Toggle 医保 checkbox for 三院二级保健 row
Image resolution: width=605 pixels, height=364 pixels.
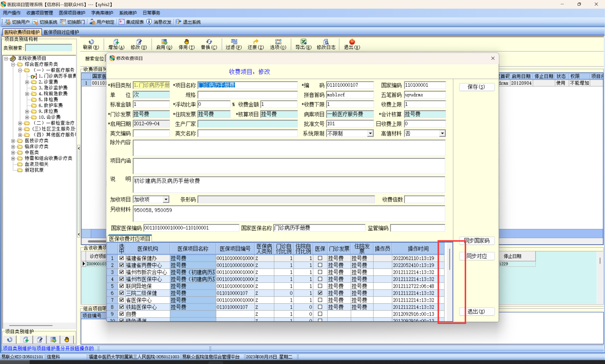pos(320,293)
